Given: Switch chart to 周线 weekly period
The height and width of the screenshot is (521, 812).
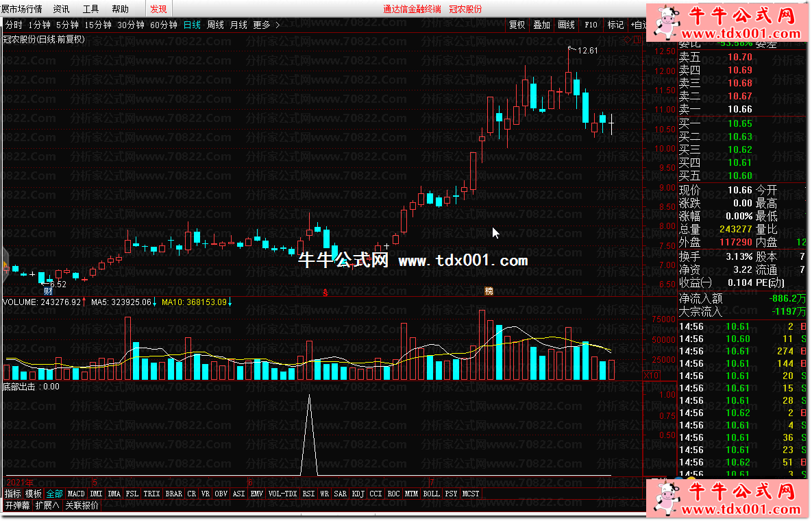Looking at the screenshot, I should point(215,25).
